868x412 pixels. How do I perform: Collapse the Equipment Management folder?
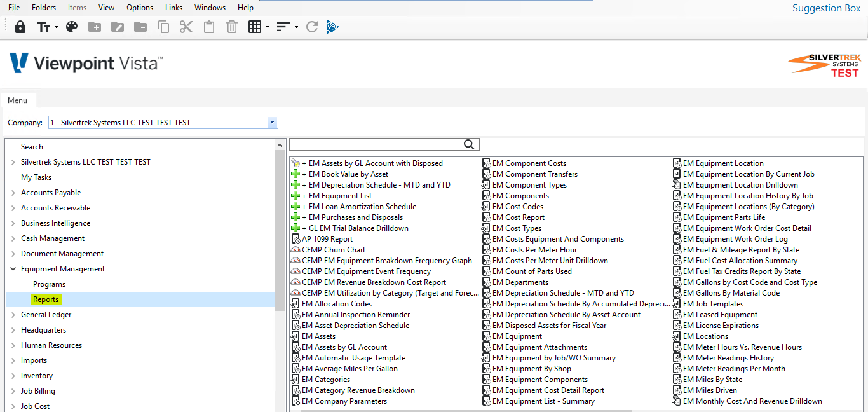click(x=13, y=269)
